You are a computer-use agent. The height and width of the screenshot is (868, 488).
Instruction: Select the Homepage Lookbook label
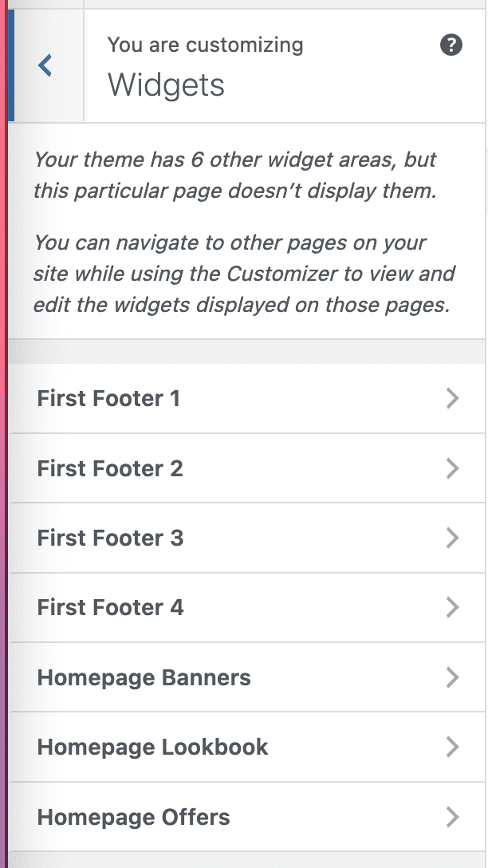pos(153,747)
